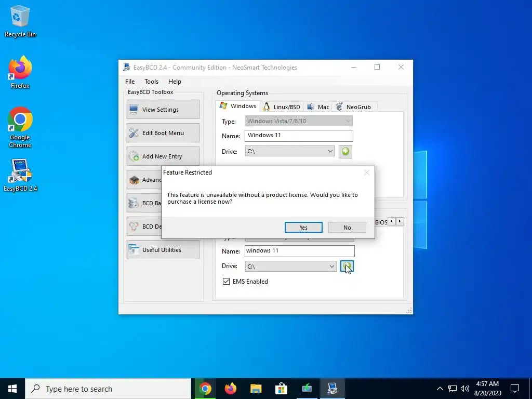Click the EasyBCD taskbar icon

[x=332, y=389]
